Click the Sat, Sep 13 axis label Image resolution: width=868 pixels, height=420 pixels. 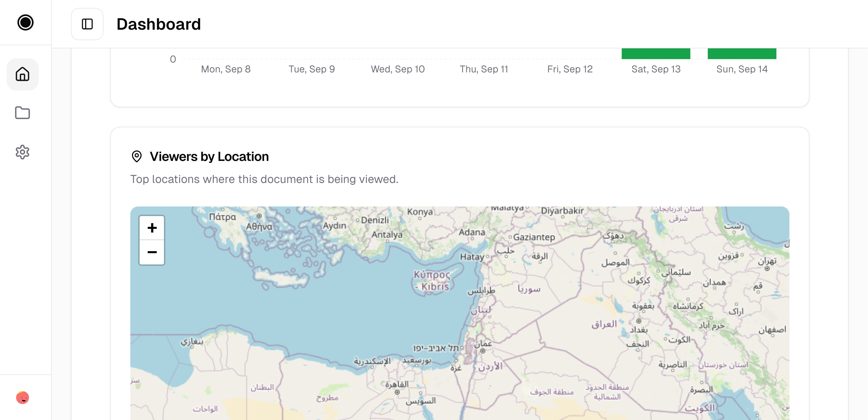point(656,69)
